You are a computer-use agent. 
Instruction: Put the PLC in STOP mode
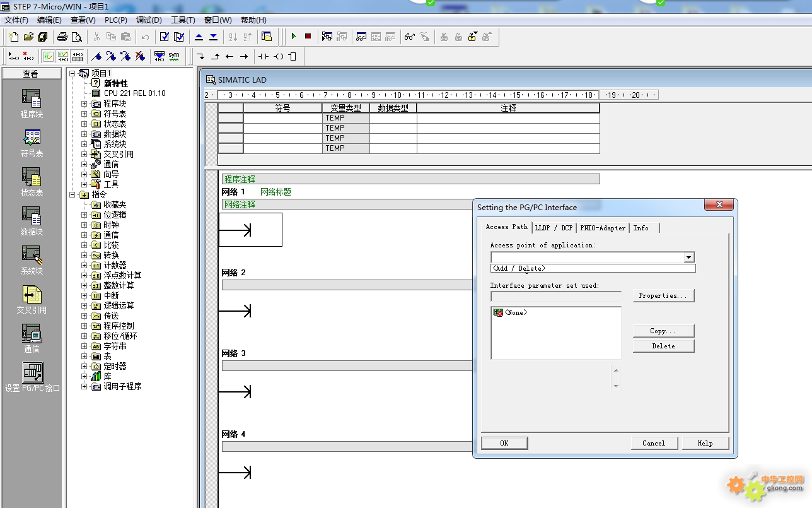click(x=308, y=37)
